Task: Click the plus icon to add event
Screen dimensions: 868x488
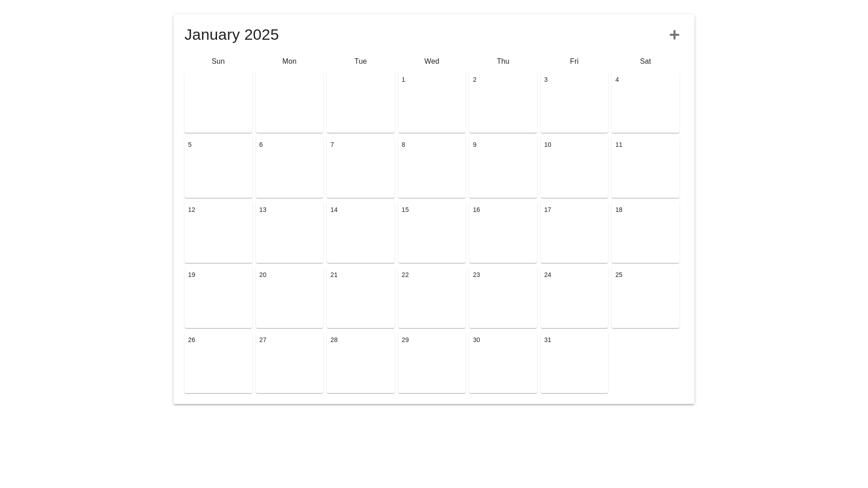Action: [674, 35]
